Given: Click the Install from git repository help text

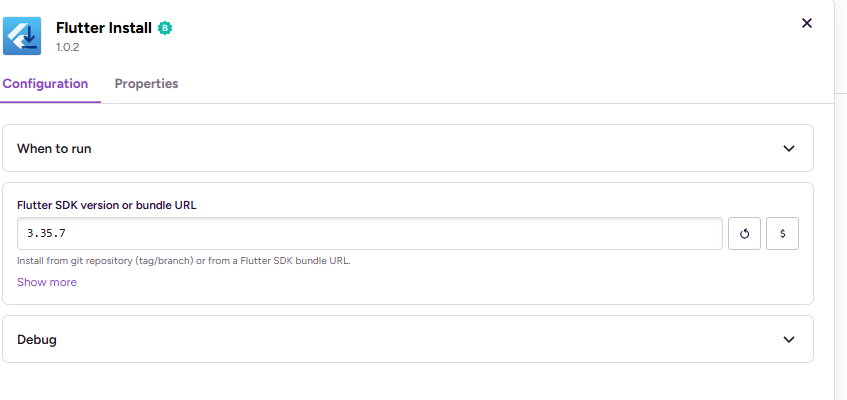Looking at the screenshot, I should pos(183,261).
